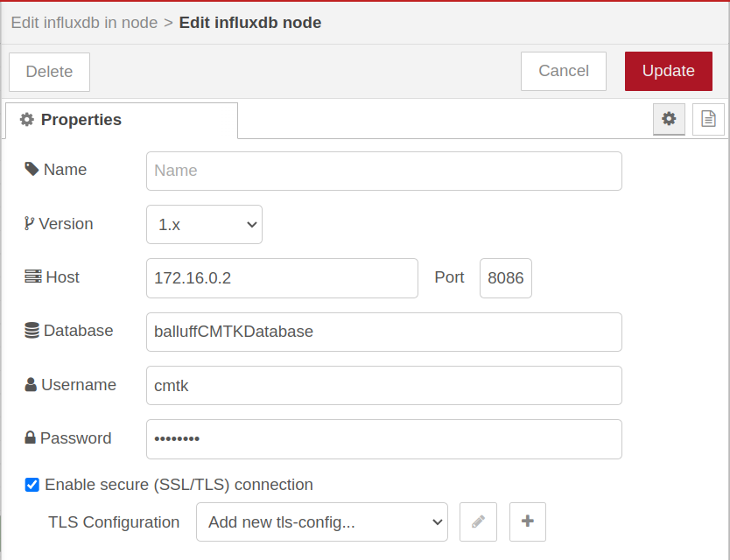Open the Version dropdown showing 1.x
The image size is (730, 560).
pos(204,224)
